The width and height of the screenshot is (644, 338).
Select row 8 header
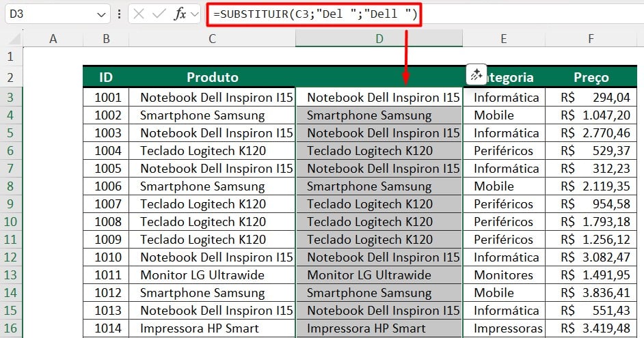point(11,186)
